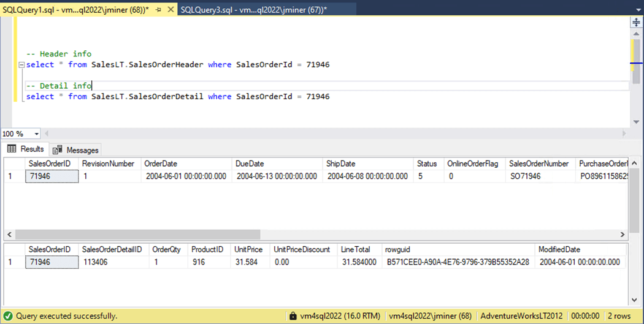Select the UnitPriceDiscount column header
Screen dimensions: 644x324
(x=304, y=249)
